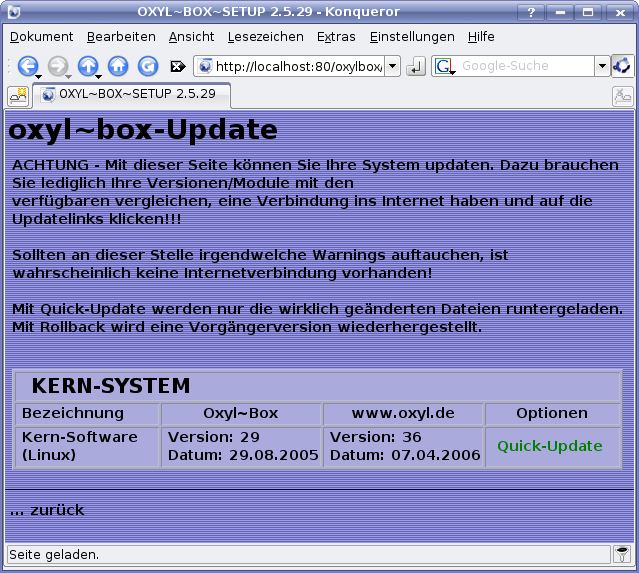Open the Bearbeiten menu

tap(121, 37)
